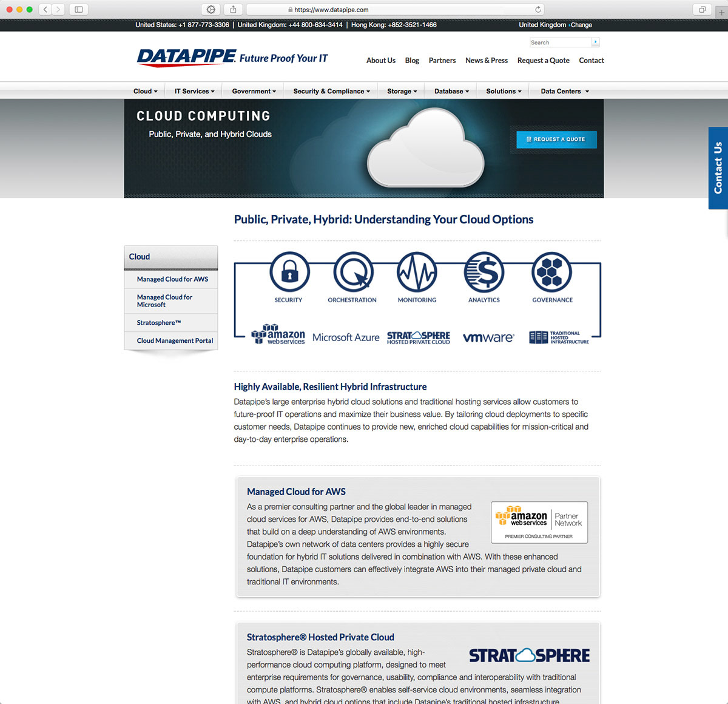
Task: Open About Us page
Action: [381, 60]
